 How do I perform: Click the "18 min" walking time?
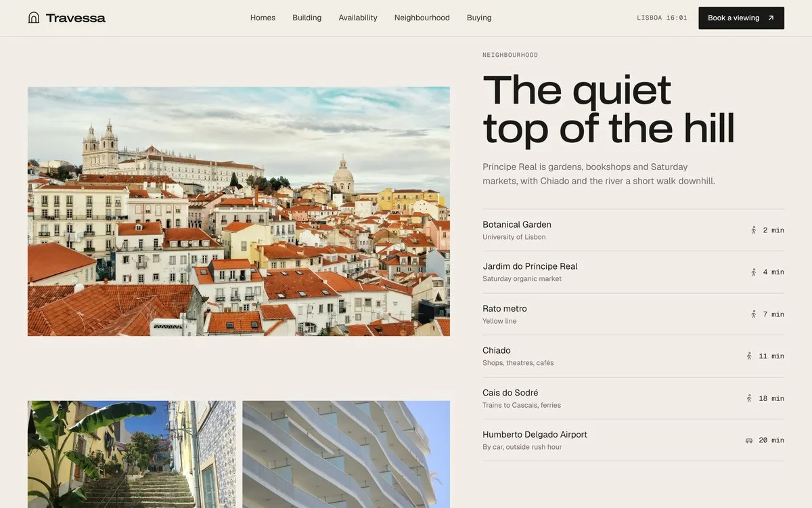pyautogui.click(x=771, y=398)
